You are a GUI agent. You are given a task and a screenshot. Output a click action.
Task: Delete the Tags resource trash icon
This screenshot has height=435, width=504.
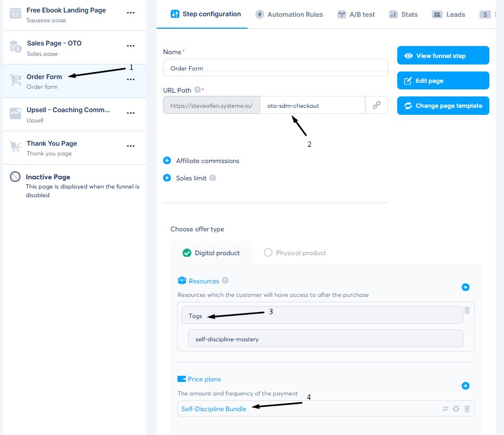[x=467, y=310]
